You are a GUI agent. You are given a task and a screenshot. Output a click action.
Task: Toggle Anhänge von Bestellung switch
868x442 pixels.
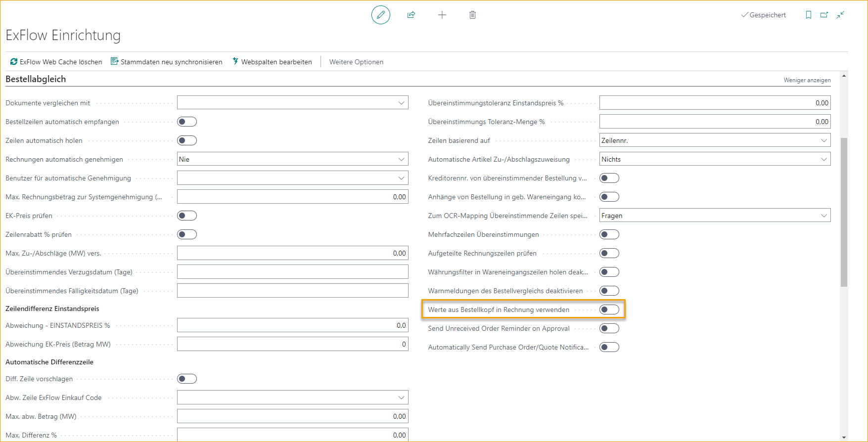(x=609, y=197)
